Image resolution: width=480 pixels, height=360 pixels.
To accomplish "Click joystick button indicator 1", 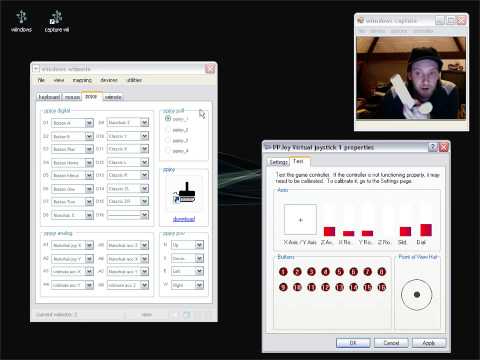I will (283, 272).
